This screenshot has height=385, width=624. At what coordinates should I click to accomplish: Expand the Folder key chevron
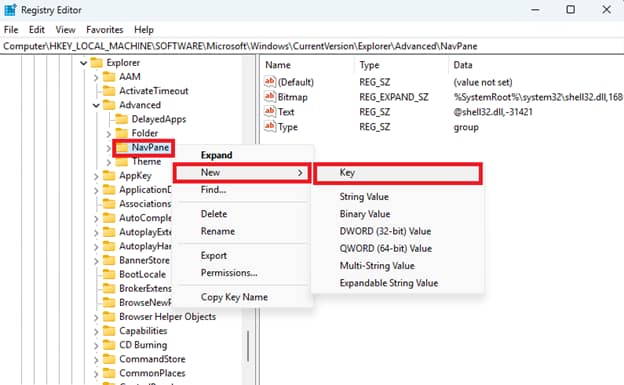point(109,134)
